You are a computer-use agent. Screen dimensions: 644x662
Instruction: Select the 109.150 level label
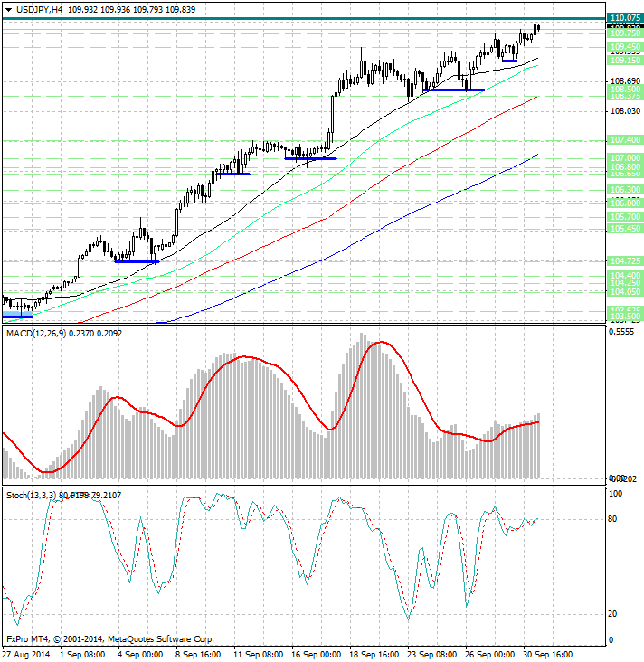[x=625, y=61]
